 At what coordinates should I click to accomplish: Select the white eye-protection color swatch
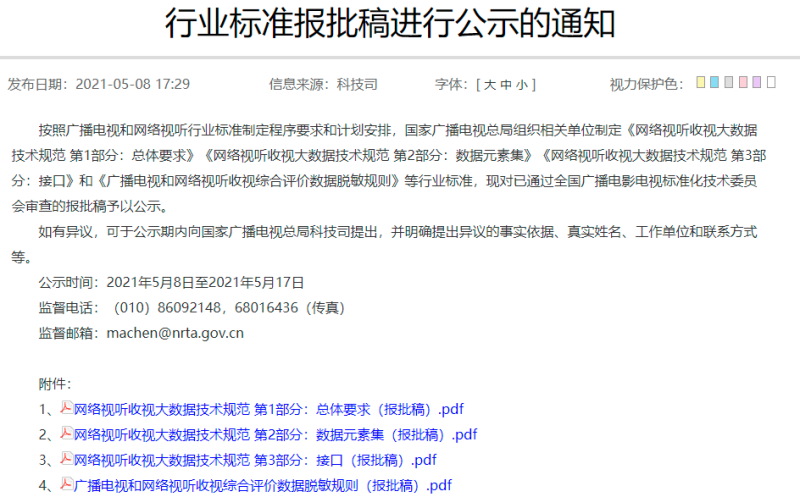tap(771, 82)
